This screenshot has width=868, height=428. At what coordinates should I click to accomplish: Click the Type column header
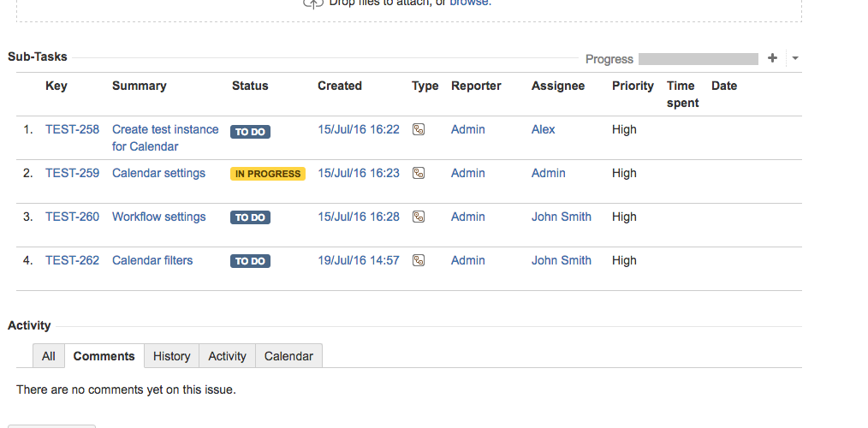pyautogui.click(x=425, y=86)
